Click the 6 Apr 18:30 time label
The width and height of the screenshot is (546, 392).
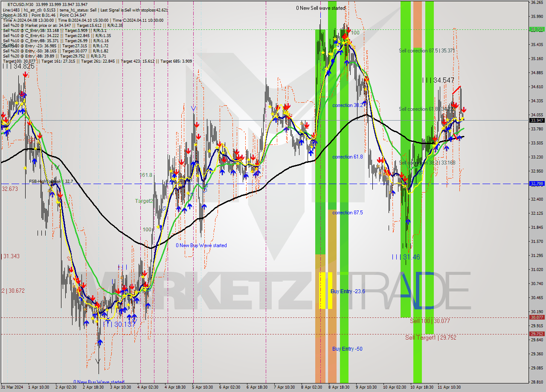click(x=257, y=387)
